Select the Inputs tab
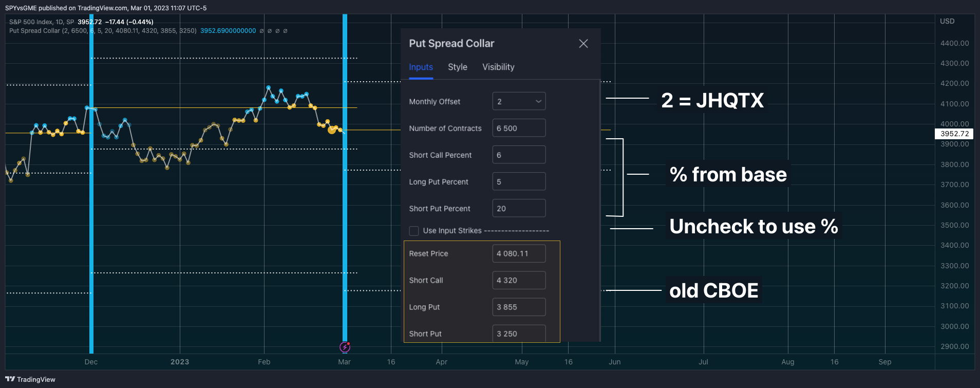This screenshot has height=388, width=980. 421,67
